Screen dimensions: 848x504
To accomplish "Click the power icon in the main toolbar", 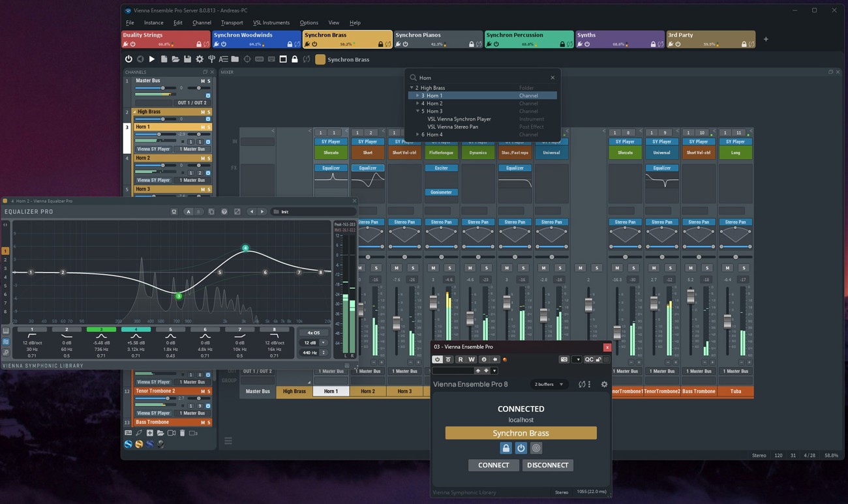I will 129,59.
